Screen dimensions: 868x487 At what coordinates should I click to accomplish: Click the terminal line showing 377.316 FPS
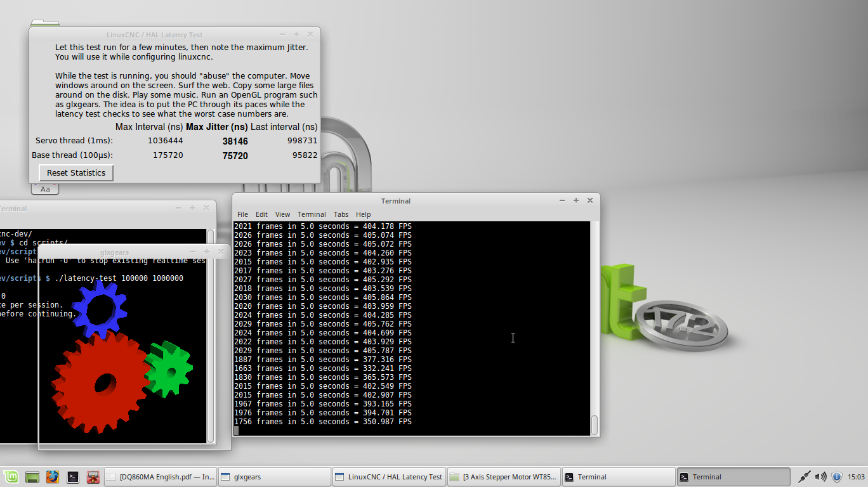pos(323,359)
